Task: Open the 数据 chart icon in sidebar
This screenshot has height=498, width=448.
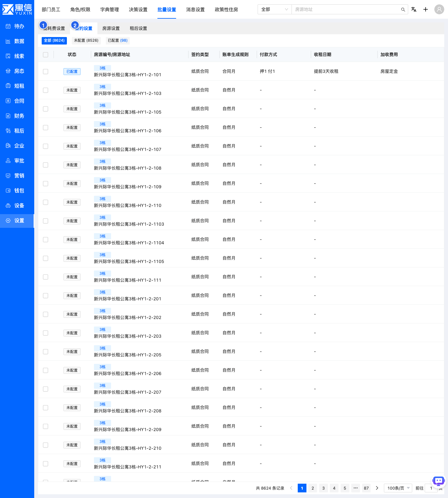Action: (8, 41)
